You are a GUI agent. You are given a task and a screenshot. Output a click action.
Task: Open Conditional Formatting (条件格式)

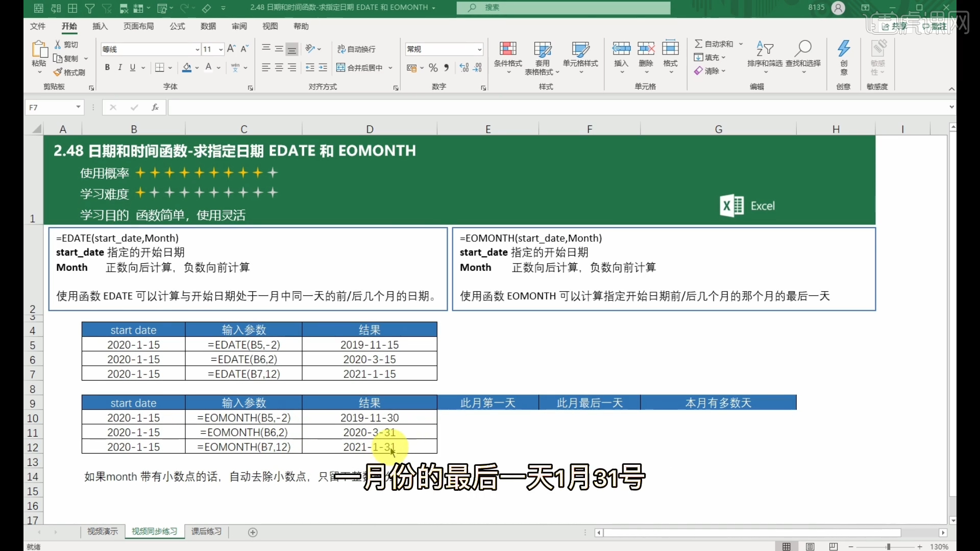point(508,58)
